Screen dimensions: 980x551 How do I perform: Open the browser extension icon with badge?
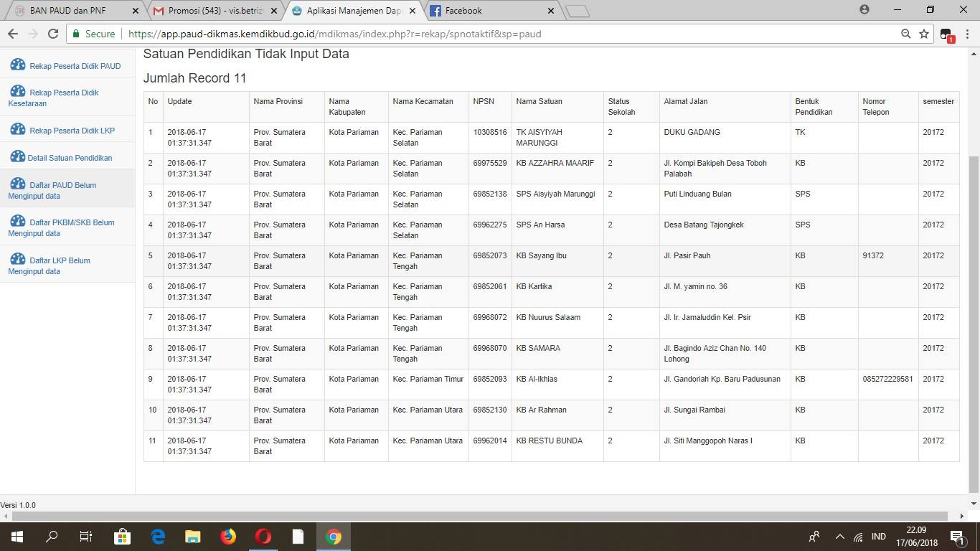946,34
